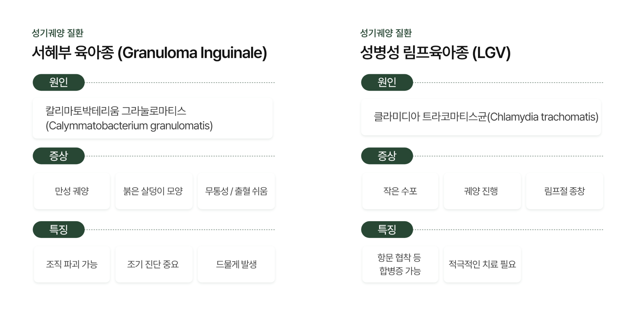644x309 pixels.
Task: Select the 적극적인 치료 필요 chip
Action: (x=482, y=264)
